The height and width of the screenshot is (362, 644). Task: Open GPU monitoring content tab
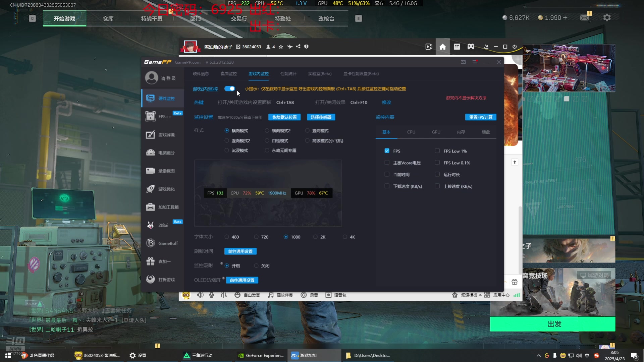click(436, 132)
